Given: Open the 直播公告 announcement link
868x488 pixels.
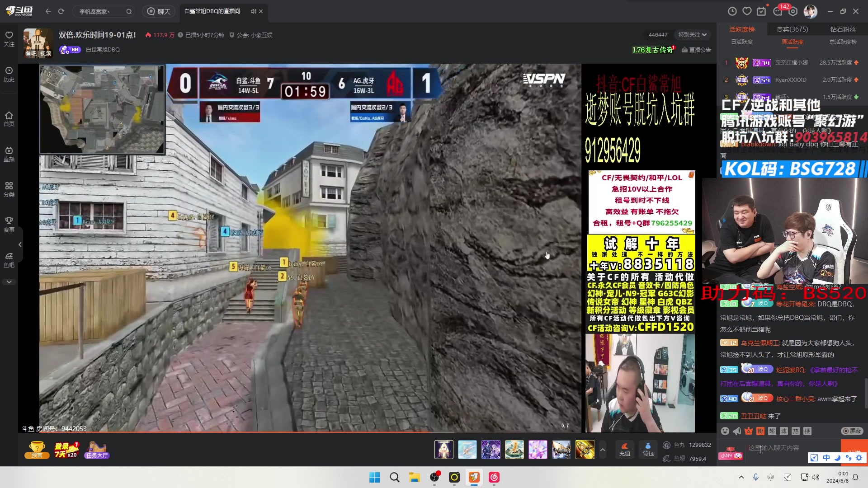Looking at the screenshot, I should (x=696, y=50).
